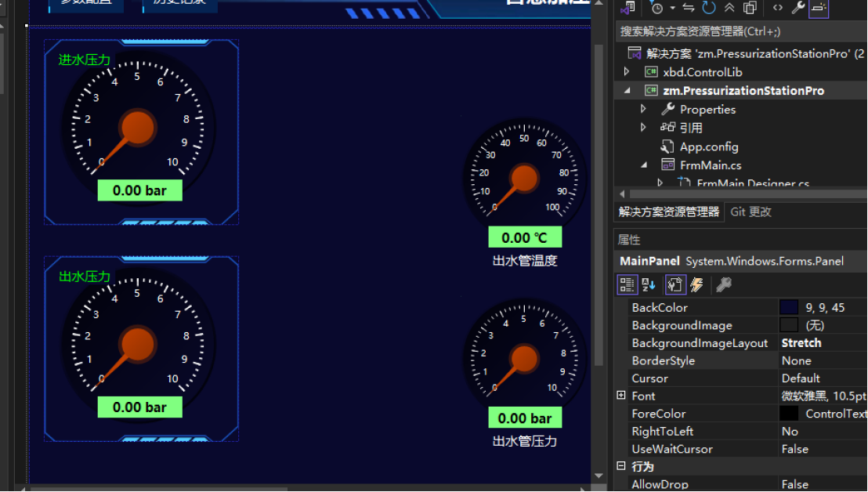The width and height of the screenshot is (868, 492).
Task: Click the FrmMain.cs form icon
Action: coord(667,165)
